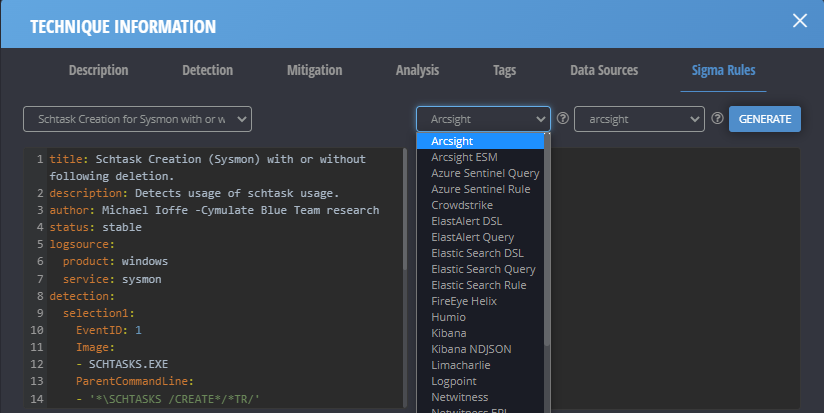Select Humio from the list
This screenshot has height=413, width=824.
click(x=480, y=317)
